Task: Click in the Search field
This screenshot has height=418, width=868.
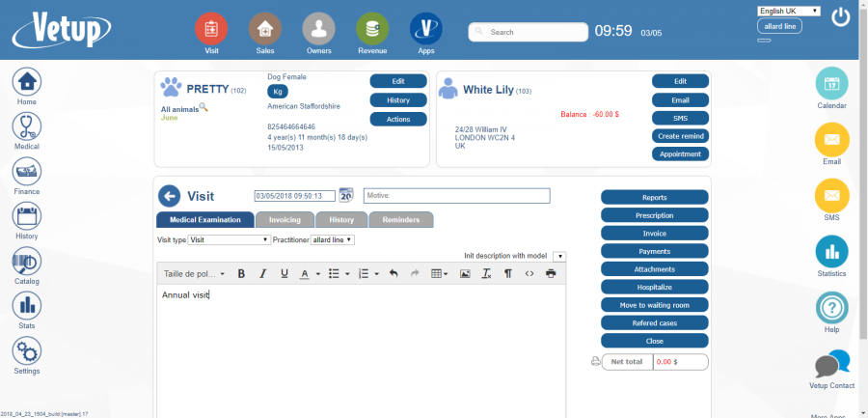Action: click(x=529, y=32)
